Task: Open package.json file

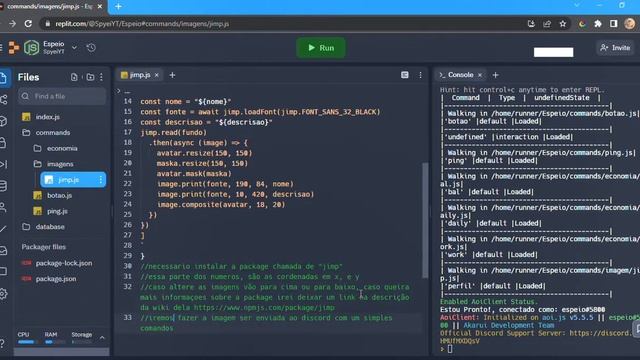Action: [56, 279]
